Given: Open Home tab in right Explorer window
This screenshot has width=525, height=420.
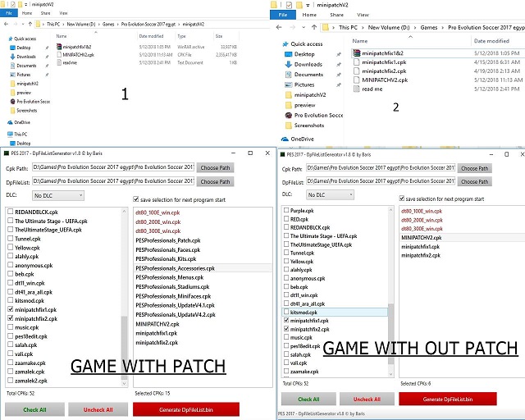Looking at the screenshot, I should click(x=309, y=15).
